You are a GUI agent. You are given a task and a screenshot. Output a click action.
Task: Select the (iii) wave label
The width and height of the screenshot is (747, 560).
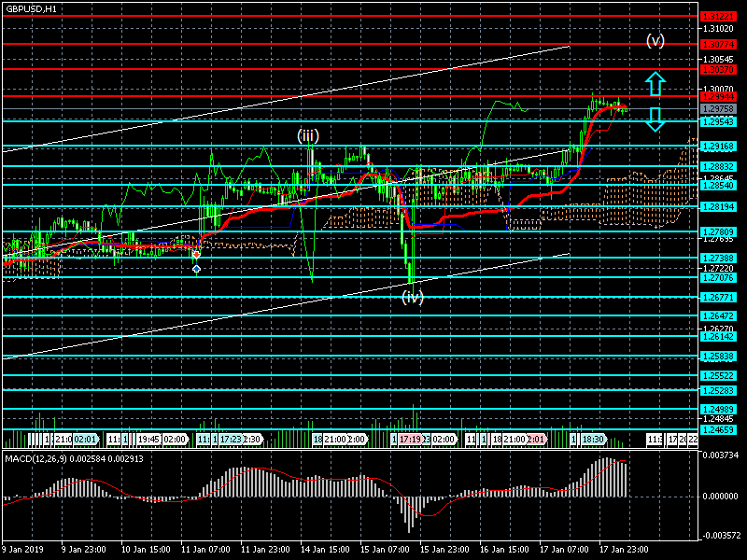[308, 136]
